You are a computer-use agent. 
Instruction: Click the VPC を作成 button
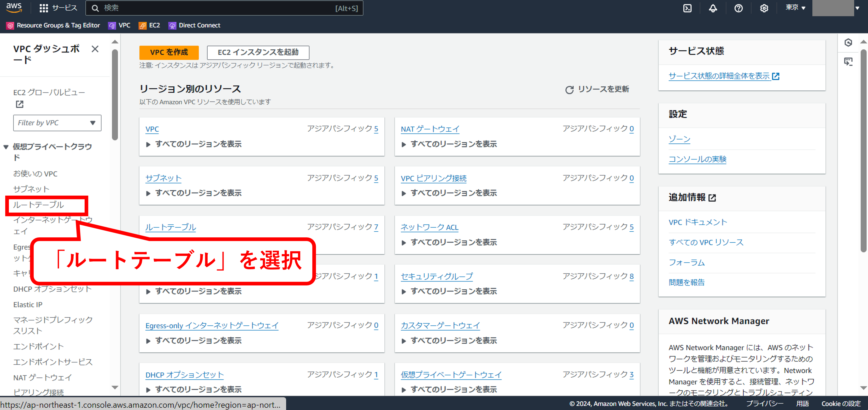[x=169, y=52]
